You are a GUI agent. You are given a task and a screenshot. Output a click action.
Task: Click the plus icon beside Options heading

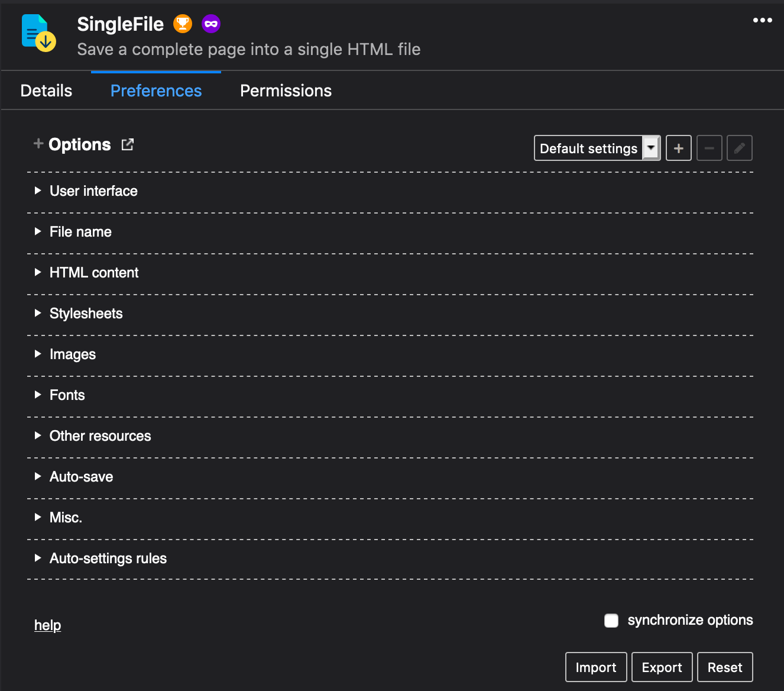tap(38, 143)
